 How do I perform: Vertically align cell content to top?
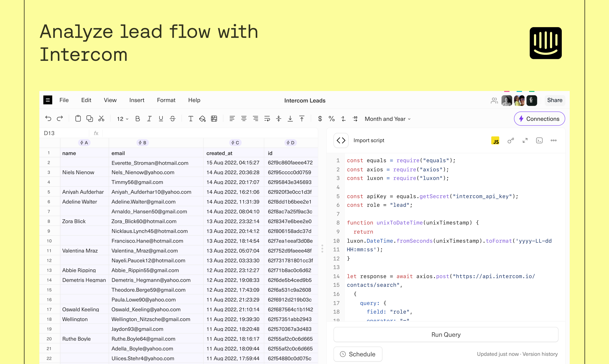pos(302,119)
